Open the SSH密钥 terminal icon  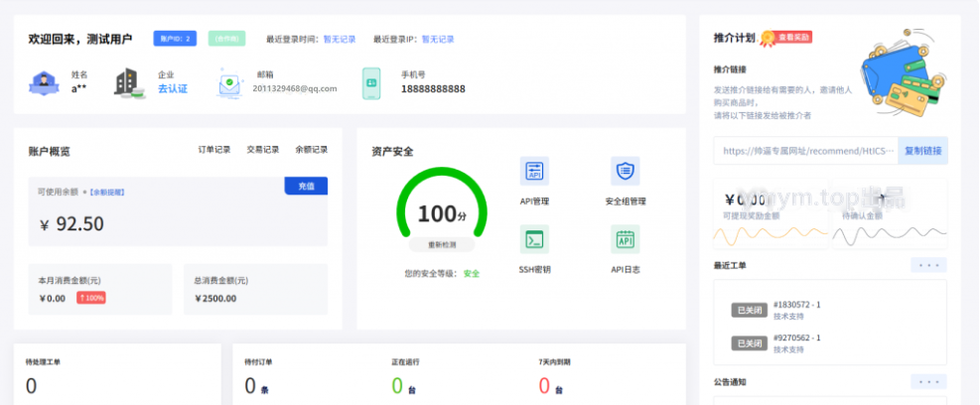[534, 239]
